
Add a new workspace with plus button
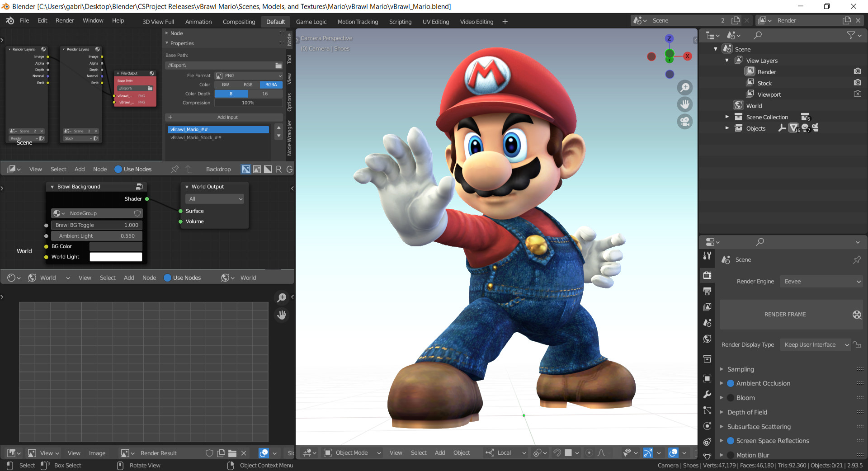505,22
